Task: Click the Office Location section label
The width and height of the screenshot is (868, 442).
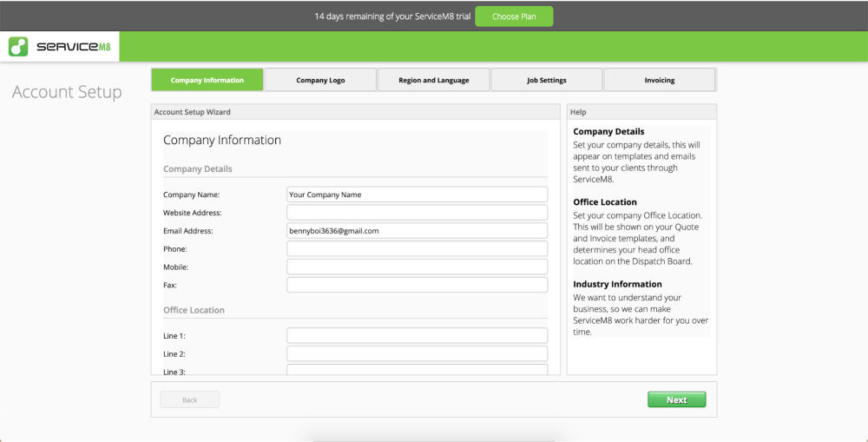Action: coord(194,310)
